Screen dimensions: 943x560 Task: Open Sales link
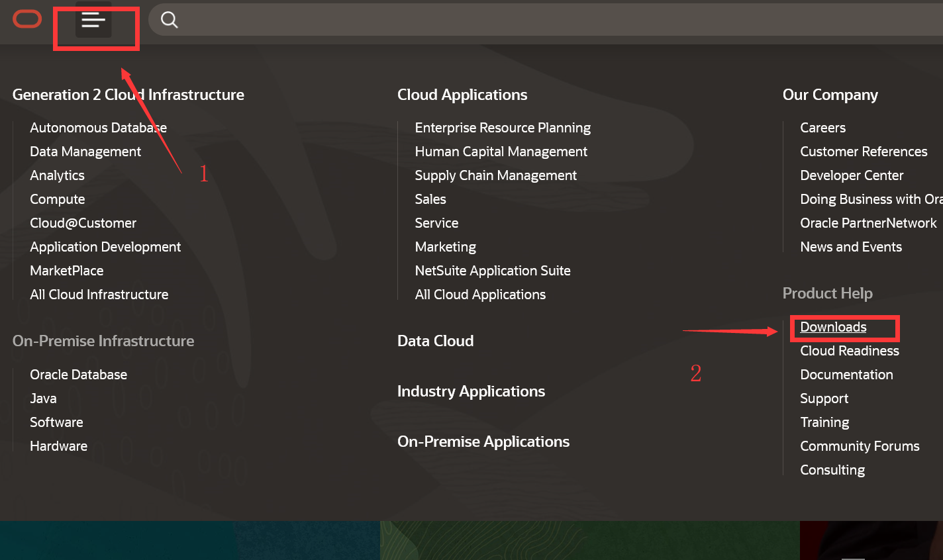point(430,199)
